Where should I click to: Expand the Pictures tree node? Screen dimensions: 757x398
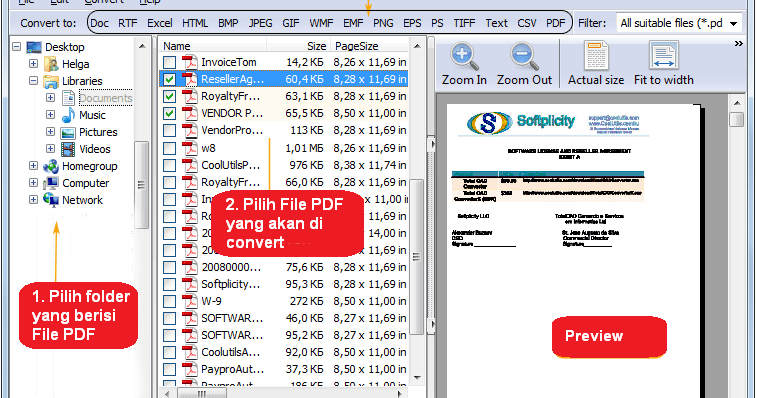coord(50,131)
